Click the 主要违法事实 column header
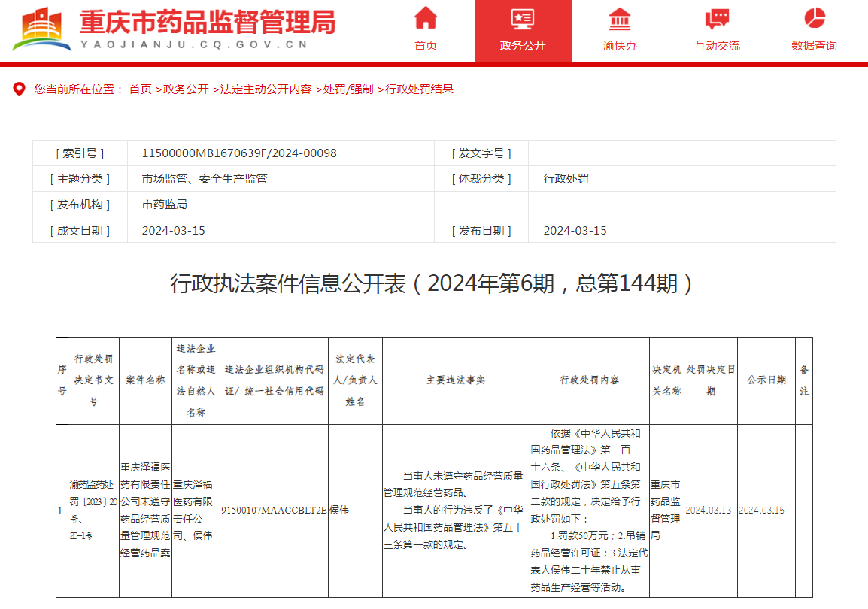 [456, 380]
